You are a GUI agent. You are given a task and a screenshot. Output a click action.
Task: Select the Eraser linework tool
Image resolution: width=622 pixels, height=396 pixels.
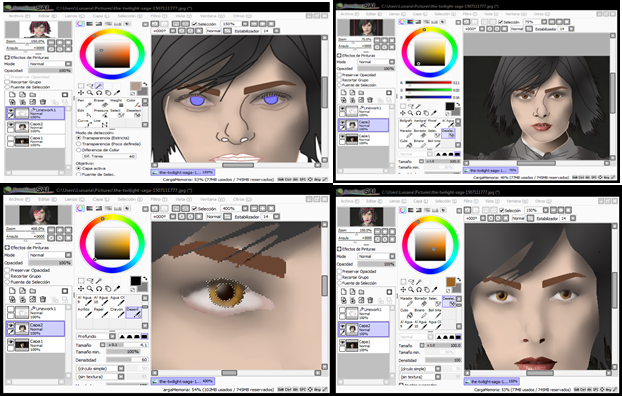tap(100, 103)
